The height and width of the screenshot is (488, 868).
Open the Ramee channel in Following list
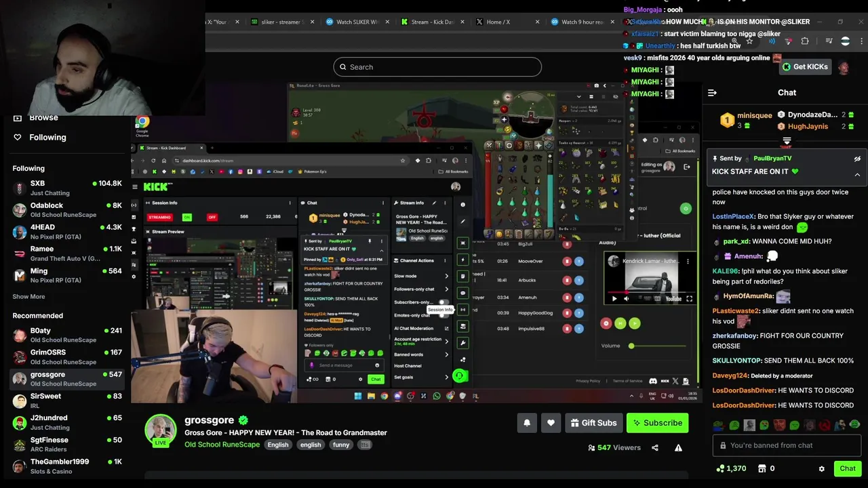67,253
